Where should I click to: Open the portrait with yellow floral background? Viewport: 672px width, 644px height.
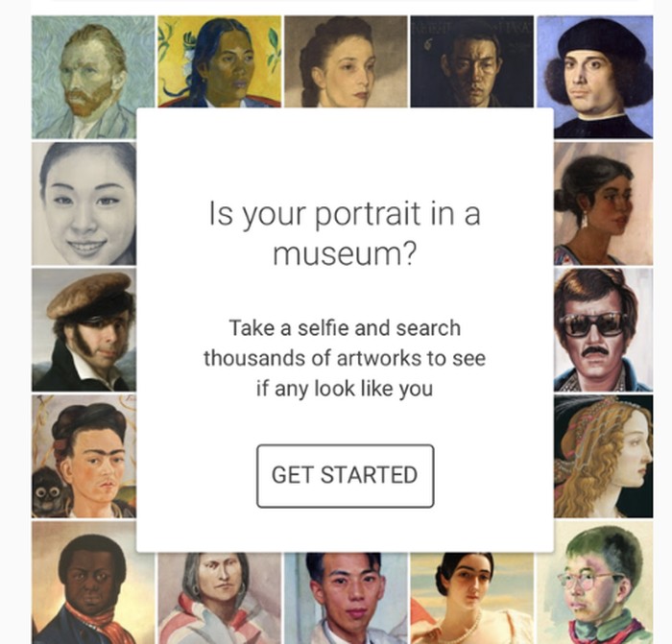tap(220, 61)
